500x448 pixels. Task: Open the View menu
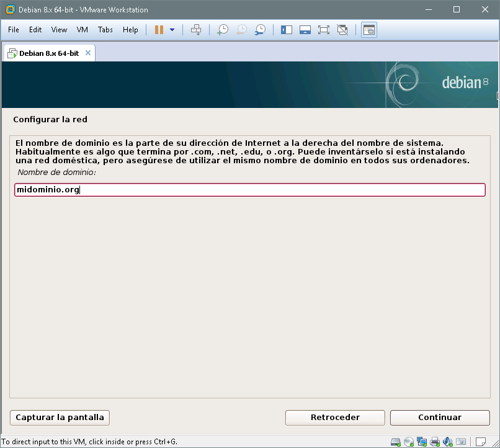pos(59,30)
